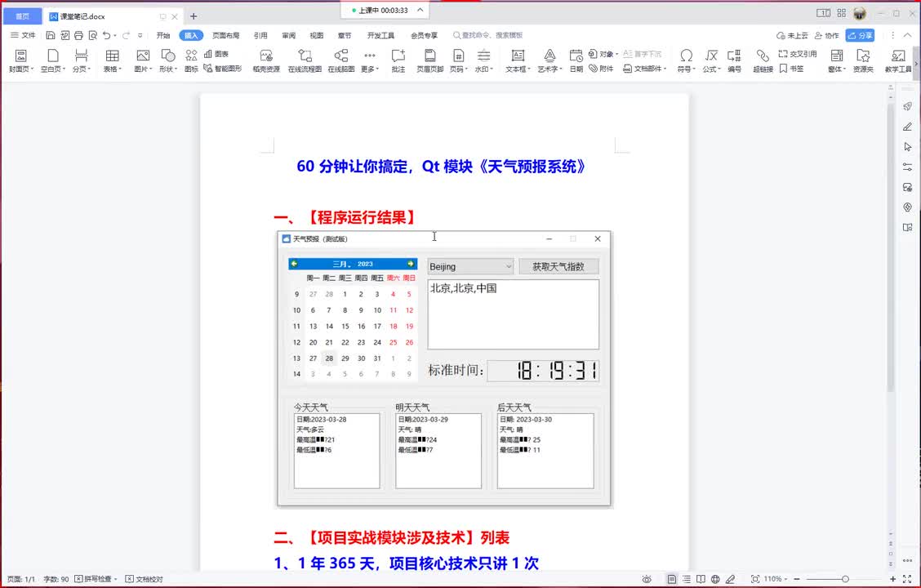
Task: Add a new document tab with plus
Action: [194, 16]
